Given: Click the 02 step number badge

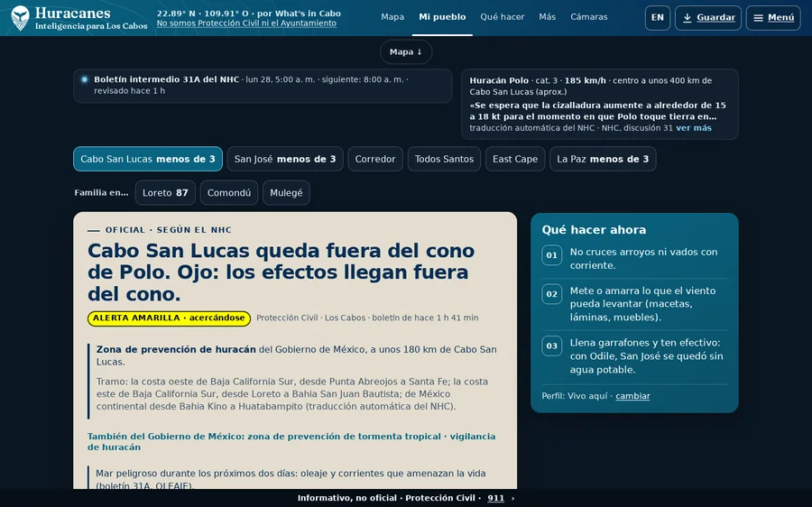Looking at the screenshot, I should pyautogui.click(x=552, y=294).
